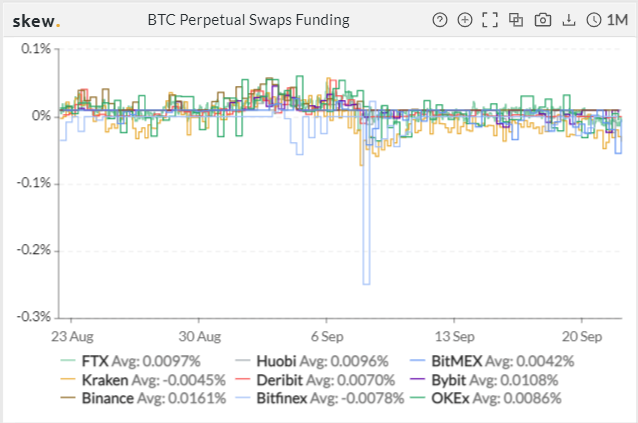Click the Bitfinex light-blue legend line swatch
Image resolution: width=638 pixels, height=423 pixels.
click(x=243, y=398)
